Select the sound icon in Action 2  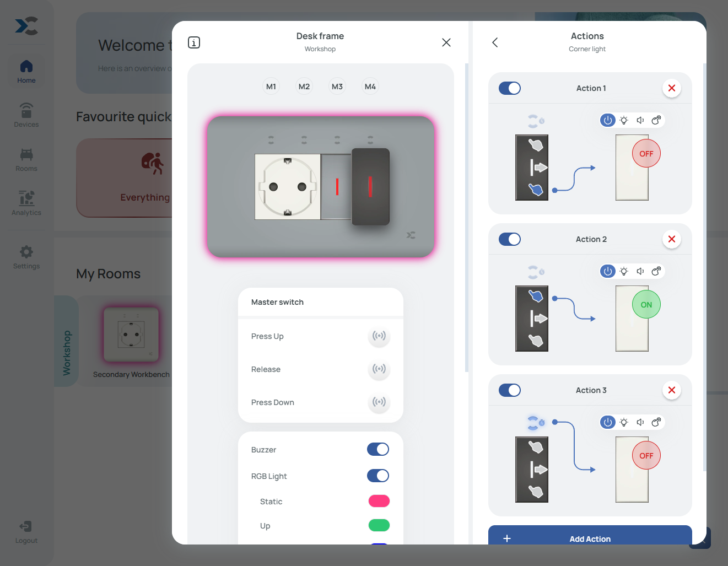tap(640, 271)
